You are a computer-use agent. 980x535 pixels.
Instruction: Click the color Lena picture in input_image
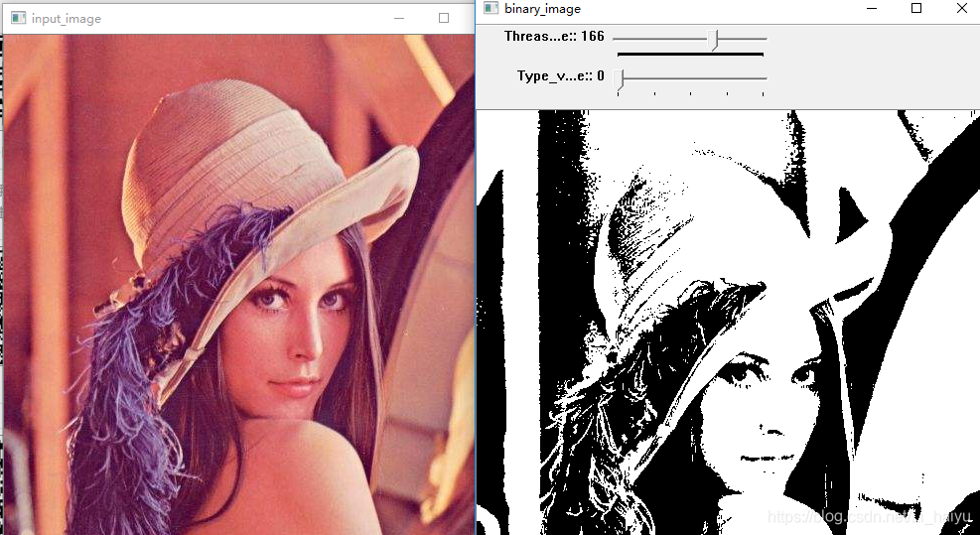point(238,285)
